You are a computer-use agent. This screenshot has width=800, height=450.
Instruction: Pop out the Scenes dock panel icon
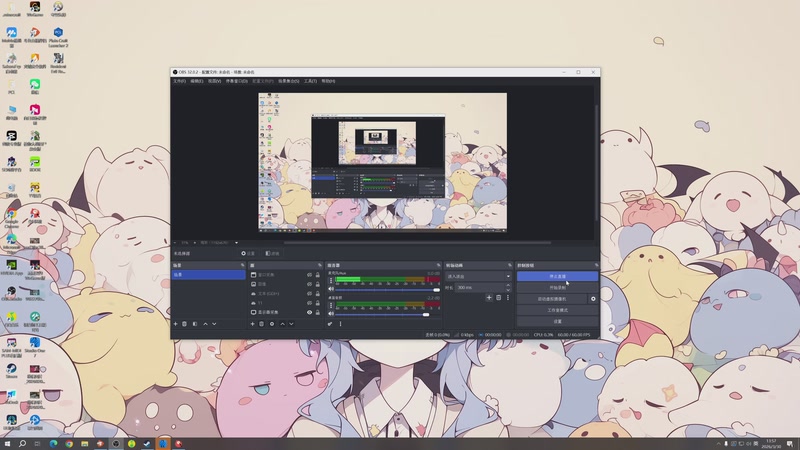242,265
